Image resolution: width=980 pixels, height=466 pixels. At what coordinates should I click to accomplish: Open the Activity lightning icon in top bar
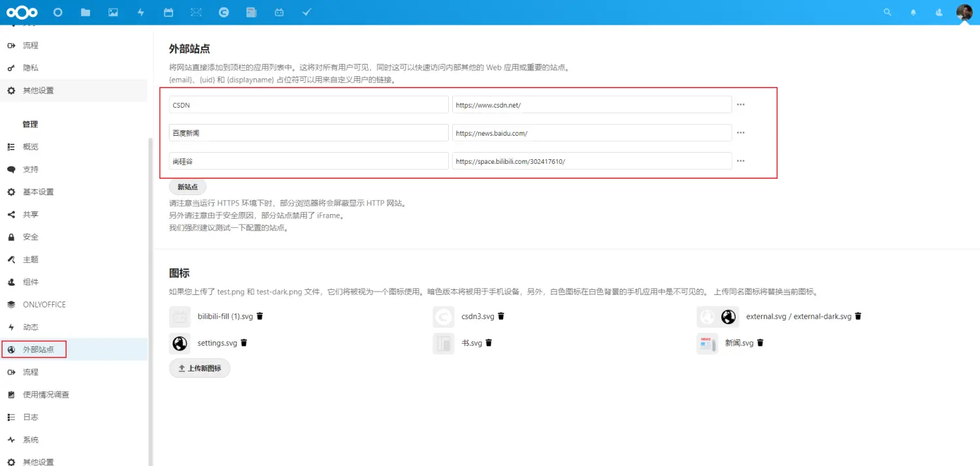coord(141,12)
